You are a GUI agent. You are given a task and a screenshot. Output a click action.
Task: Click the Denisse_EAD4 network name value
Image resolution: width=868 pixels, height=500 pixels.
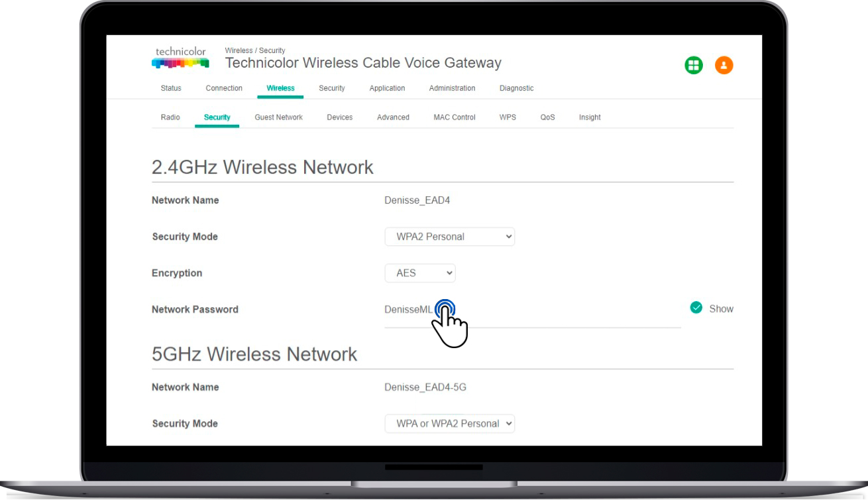coord(417,200)
